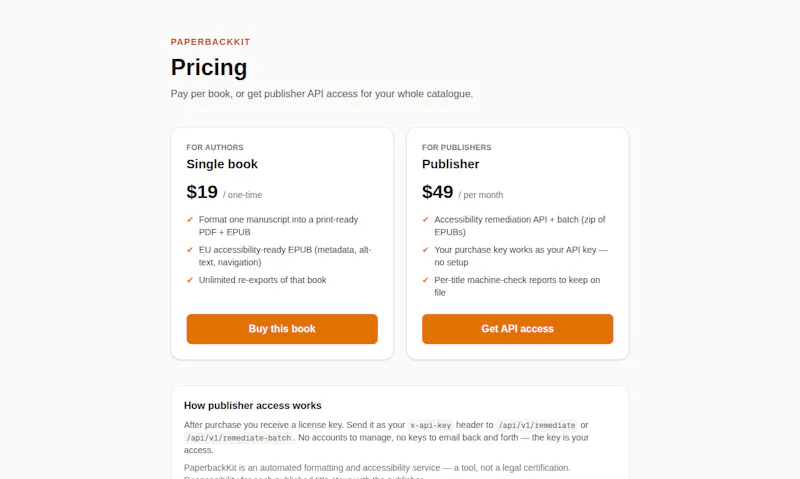Click checkmark next to EU accessibility-ready EPUB
800x479 pixels.
pyautogui.click(x=190, y=250)
